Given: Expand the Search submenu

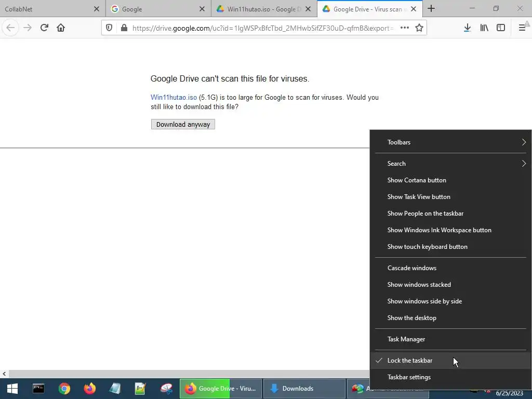Looking at the screenshot, I should point(450,164).
